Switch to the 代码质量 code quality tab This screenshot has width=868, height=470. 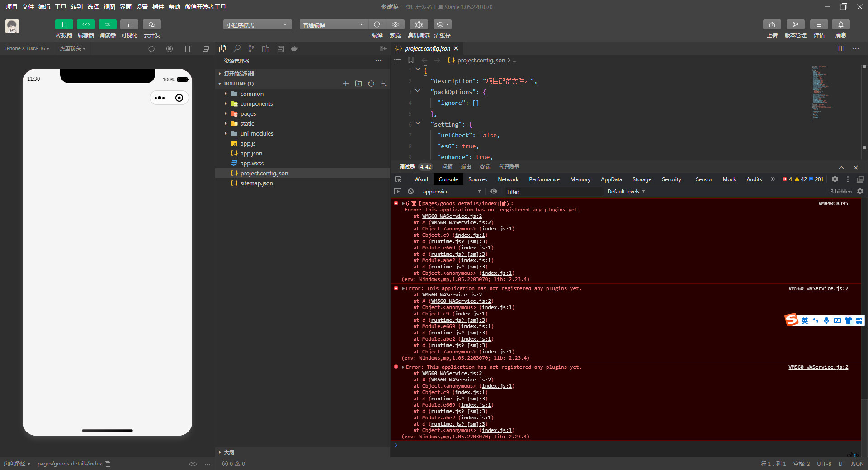tap(509, 167)
